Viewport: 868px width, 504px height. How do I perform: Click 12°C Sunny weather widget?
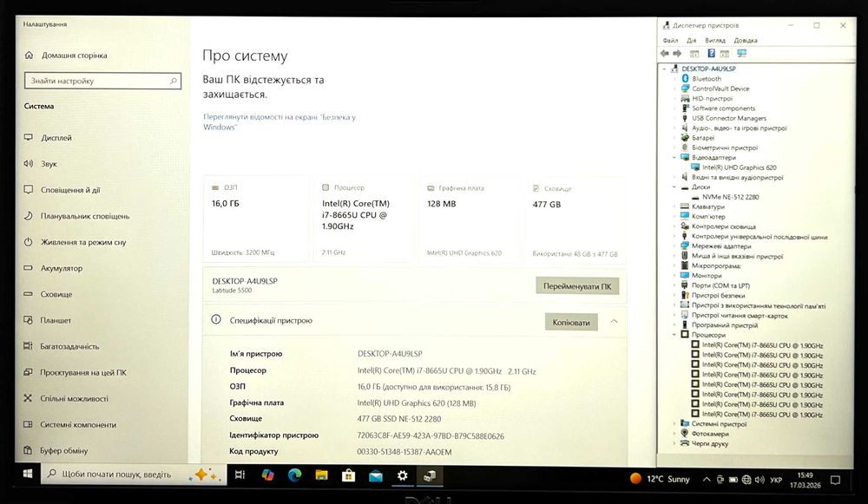(x=660, y=479)
